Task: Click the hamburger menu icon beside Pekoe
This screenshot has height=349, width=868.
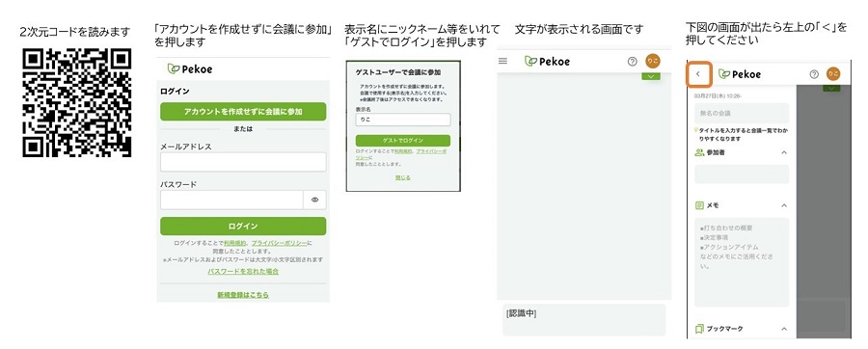Action: coord(502,61)
